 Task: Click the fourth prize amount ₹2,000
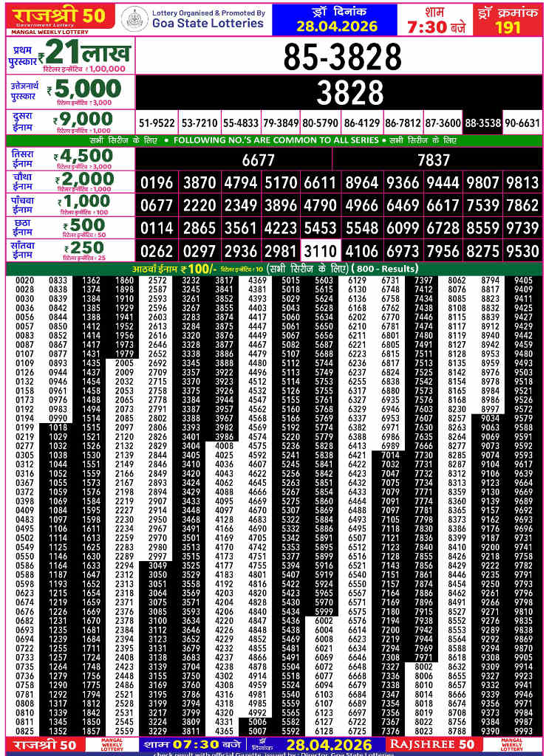(x=84, y=179)
